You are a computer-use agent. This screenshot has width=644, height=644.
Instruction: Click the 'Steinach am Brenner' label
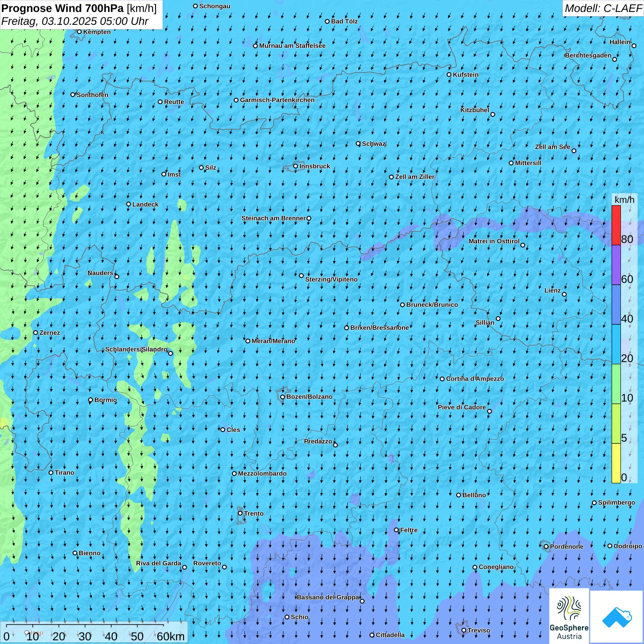pos(274,218)
